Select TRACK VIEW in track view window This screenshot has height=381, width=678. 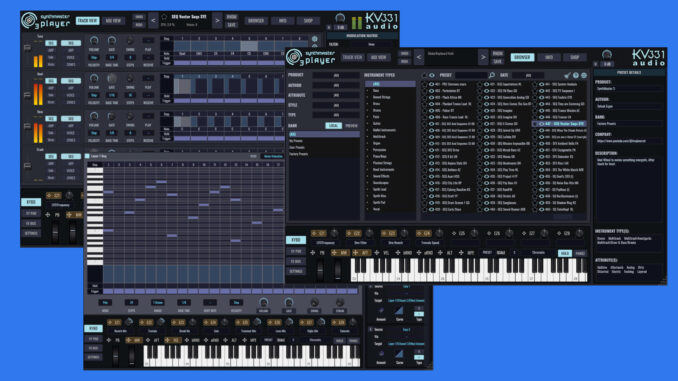[87, 20]
